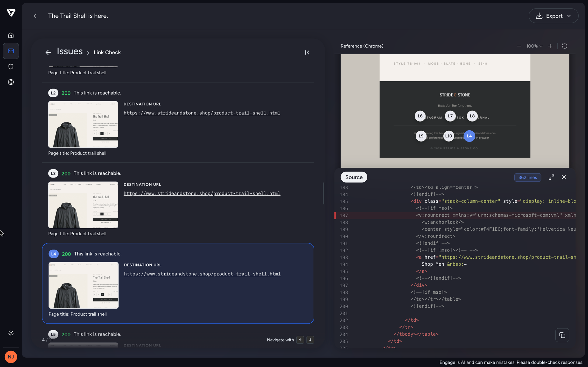Zoom out the reference preview
Viewport: 588px width, 367px height.
[519, 46]
